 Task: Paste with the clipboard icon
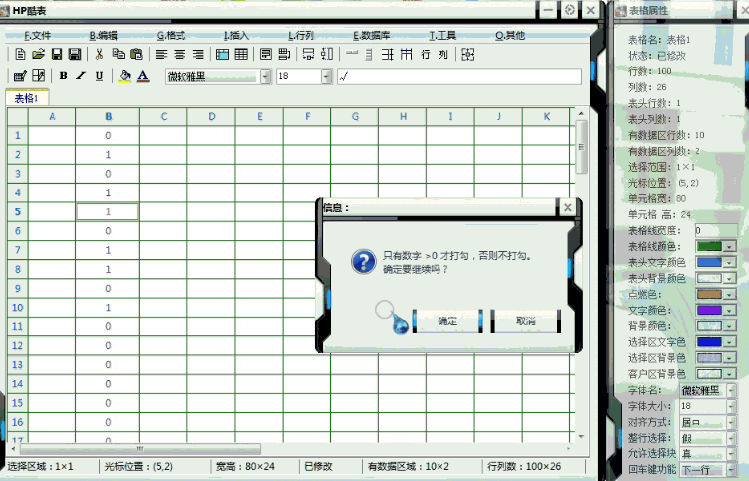136,54
